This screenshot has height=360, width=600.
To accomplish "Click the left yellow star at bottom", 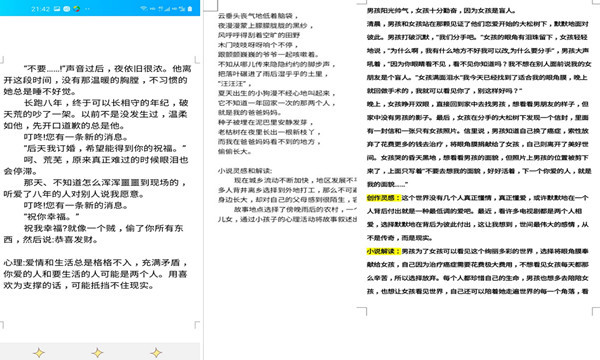I will pyautogui.click(x=39, y=352).
